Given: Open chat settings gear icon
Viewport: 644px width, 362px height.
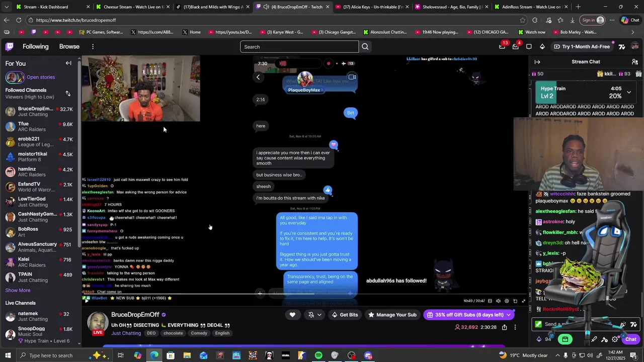Looking at the screenshot, I should (615, 339).
